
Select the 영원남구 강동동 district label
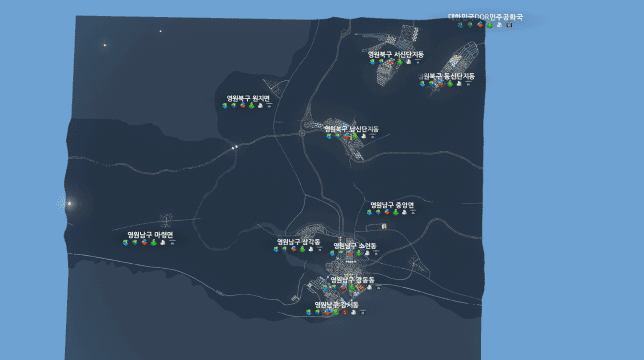(x=352, y=280)
